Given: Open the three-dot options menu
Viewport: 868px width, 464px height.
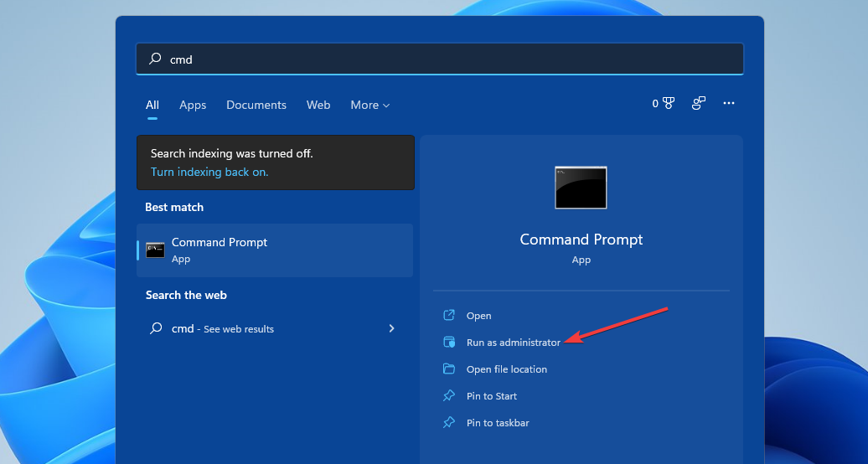Looking at the screenshot, I should [x=729, y=103].
